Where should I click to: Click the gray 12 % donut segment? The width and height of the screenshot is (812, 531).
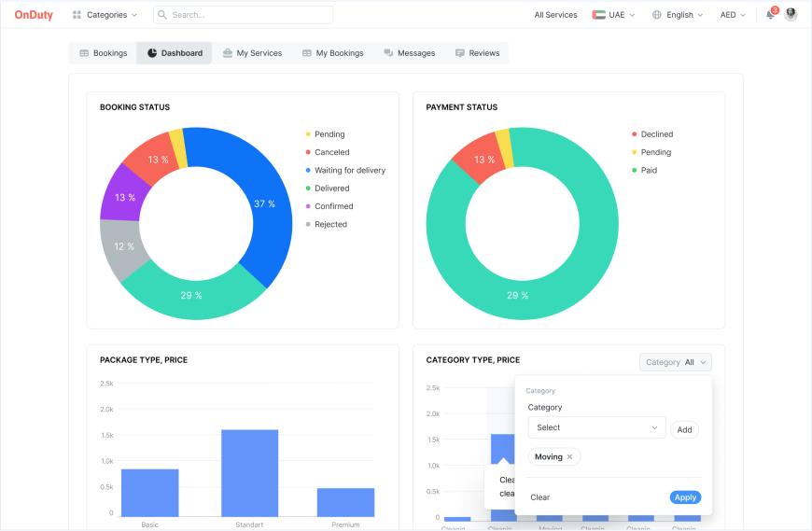coord(124,246)
